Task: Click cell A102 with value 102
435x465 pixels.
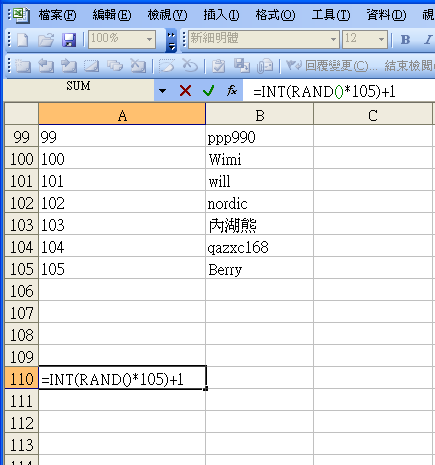Action: (122, 202)
